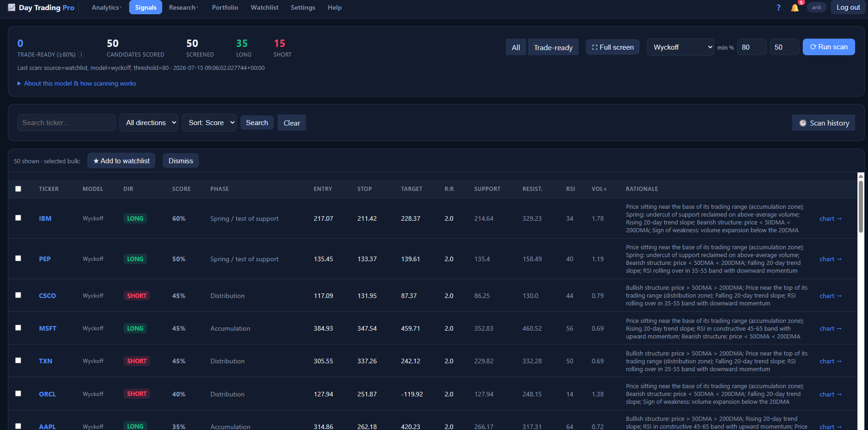
Task: Open the PEP ticker link
Action: (x=45, y=259)
